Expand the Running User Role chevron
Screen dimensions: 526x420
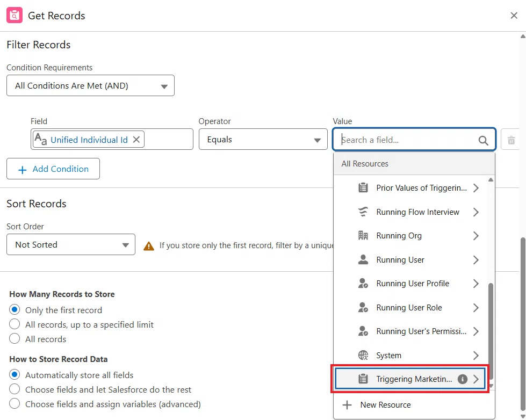475,308
